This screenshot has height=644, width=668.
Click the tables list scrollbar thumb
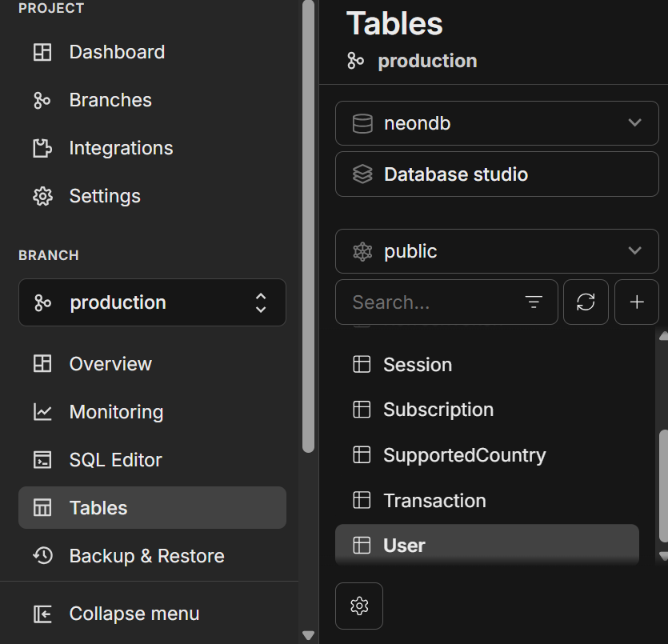[x=663, y=486]
